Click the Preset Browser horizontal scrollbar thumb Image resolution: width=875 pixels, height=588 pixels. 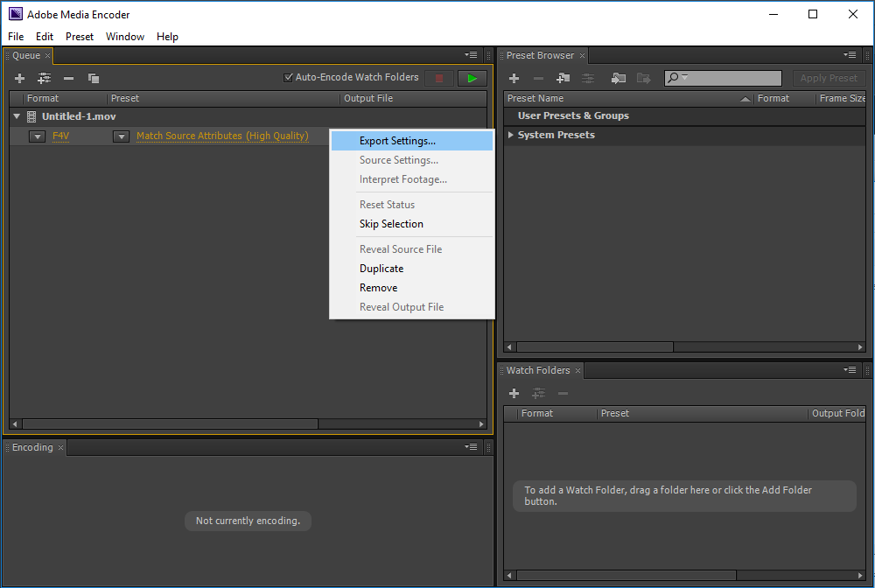595,347
